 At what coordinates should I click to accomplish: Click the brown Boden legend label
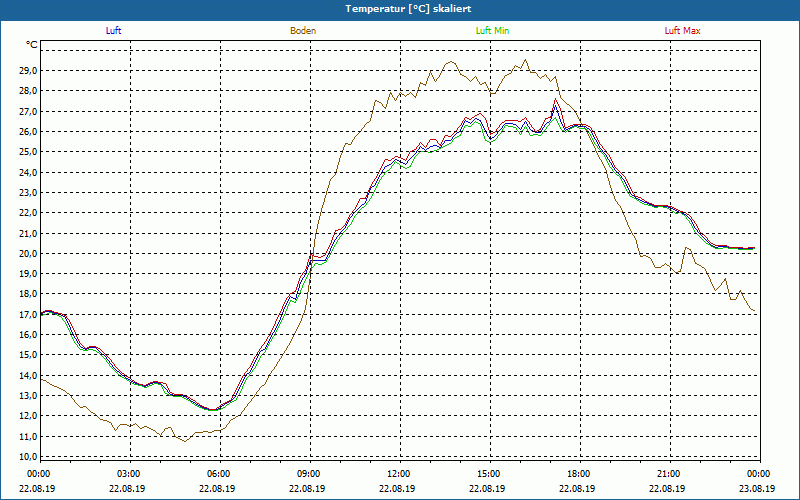click(303, 31)
